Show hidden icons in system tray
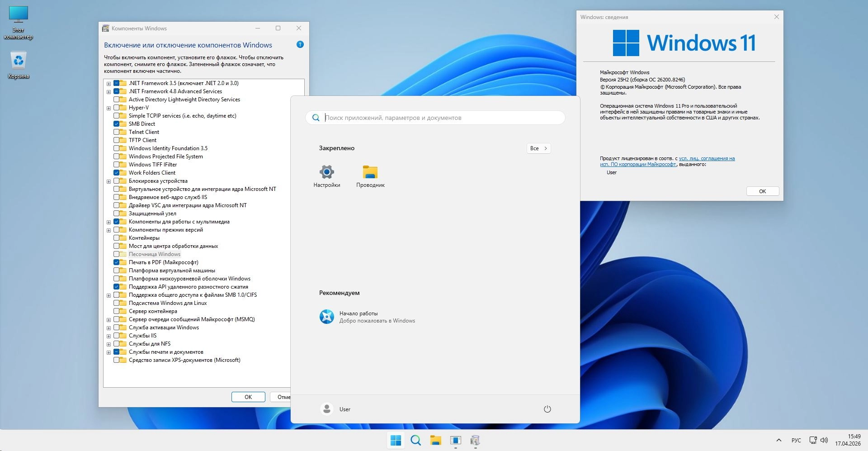Viewport: 868px width, 451px height. (x=778, y=440)
